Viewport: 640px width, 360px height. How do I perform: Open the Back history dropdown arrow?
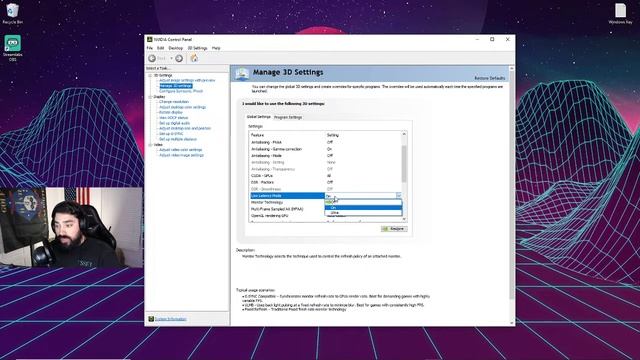[171, 58]
